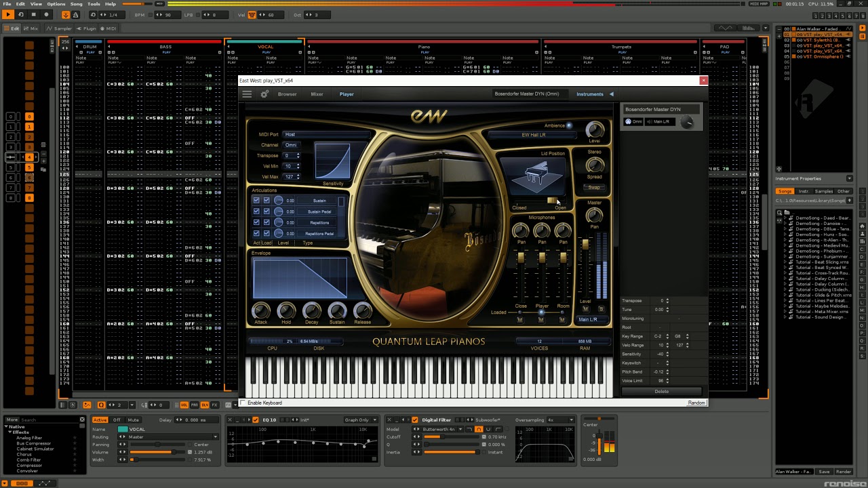This screenshot has width=868, height=488.
Task: Click the MIDI MAP button
Action: (x=759, y=4)
